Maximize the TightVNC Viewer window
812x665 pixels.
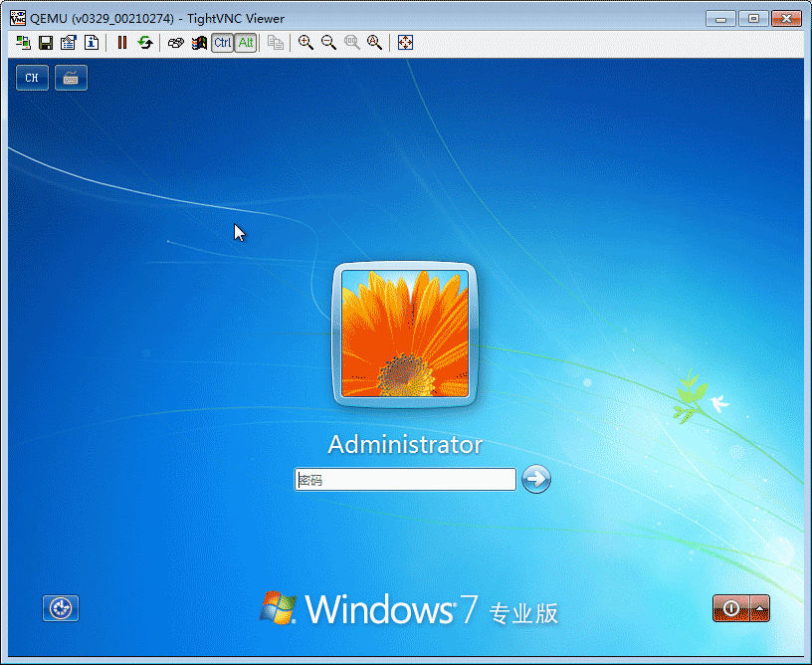[753, 19]
